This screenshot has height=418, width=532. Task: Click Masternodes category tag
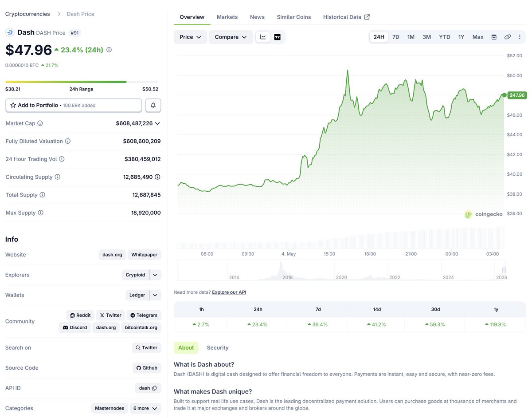click(x=109, y=408)
